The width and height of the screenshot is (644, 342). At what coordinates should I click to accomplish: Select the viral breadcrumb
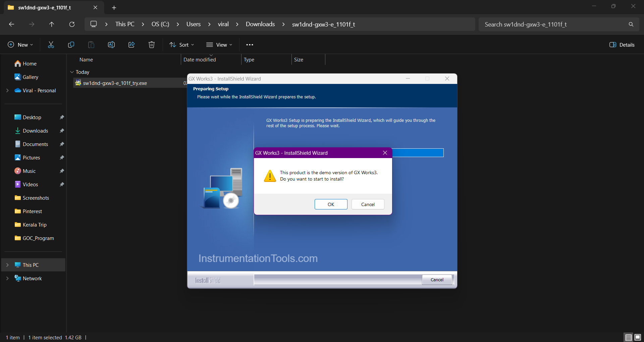tap(223, 24)
